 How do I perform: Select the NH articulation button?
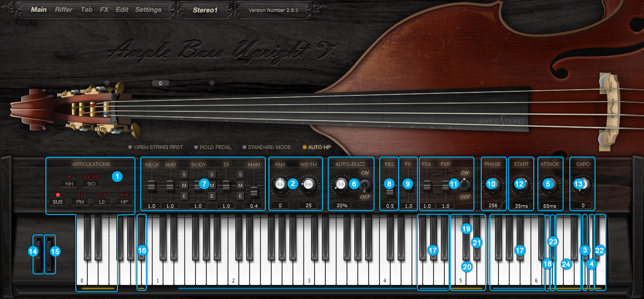(69, 184)
